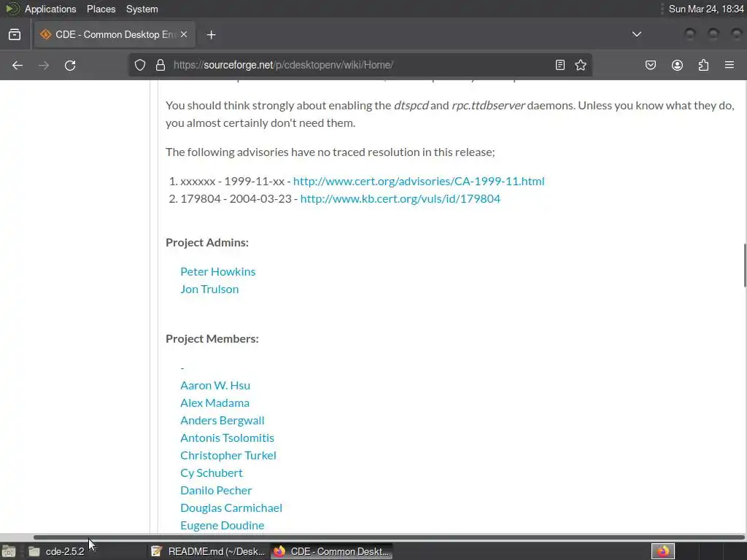Click the vertical page scrollbar thumb

[745, 265]
